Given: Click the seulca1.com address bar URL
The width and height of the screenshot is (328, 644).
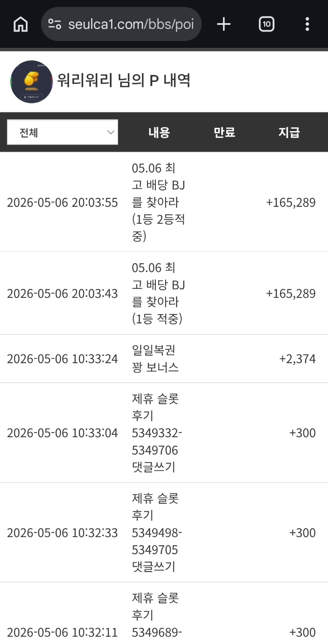Looking at the screenshot, I should [x=131, y=24].
